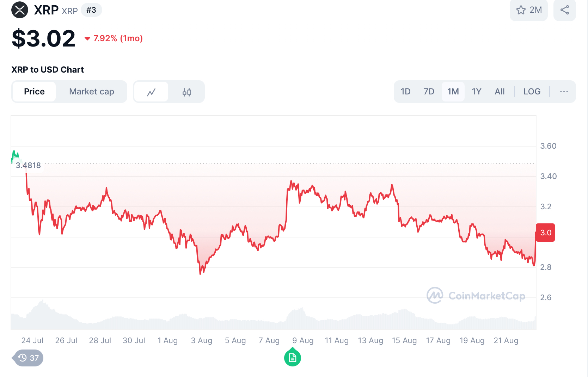Image resolution: width=588 pixels, height=377 pixels.
Task: Open the green news document marker
Action: tap(293, 358)
